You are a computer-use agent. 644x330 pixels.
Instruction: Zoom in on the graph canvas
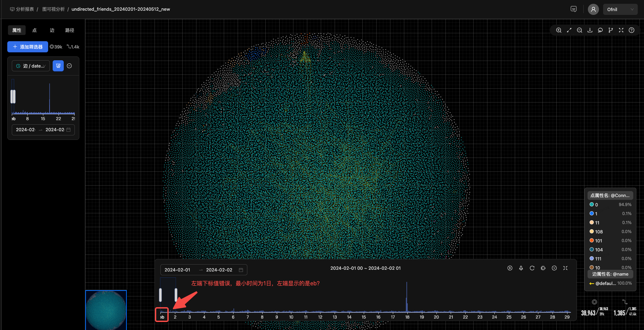click(559, 30)
